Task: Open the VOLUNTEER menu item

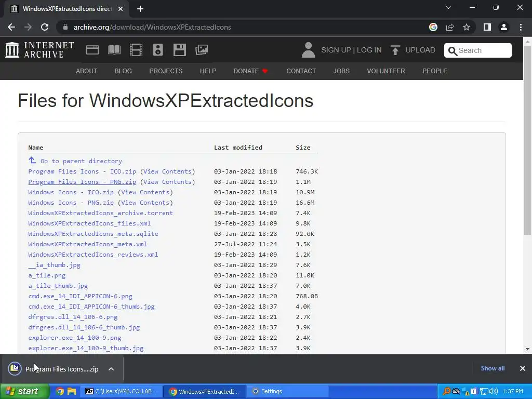Action: (x=386, y=71)
